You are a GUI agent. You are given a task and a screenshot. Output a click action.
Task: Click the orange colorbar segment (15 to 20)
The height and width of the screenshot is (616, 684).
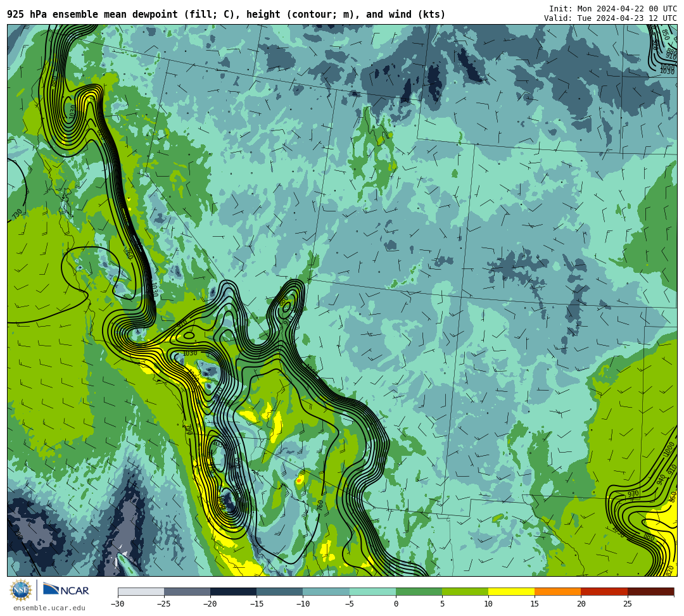558,591
